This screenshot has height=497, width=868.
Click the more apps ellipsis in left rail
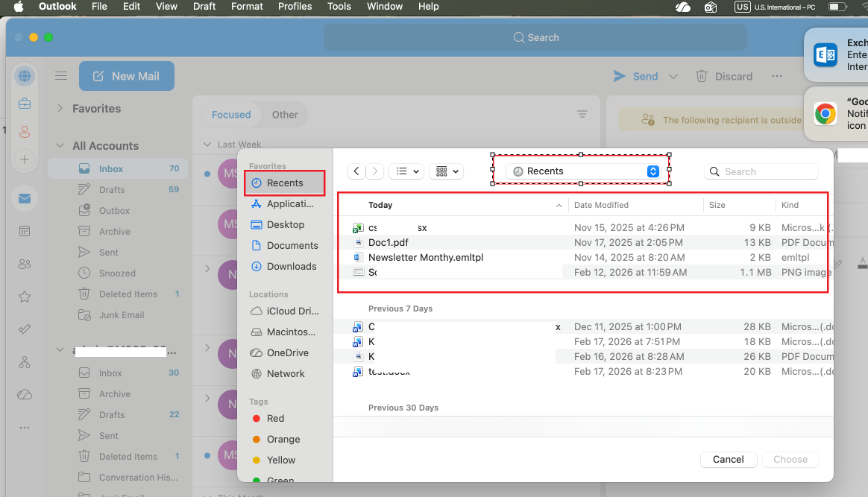pyautogui.click(x=25, y=428)
